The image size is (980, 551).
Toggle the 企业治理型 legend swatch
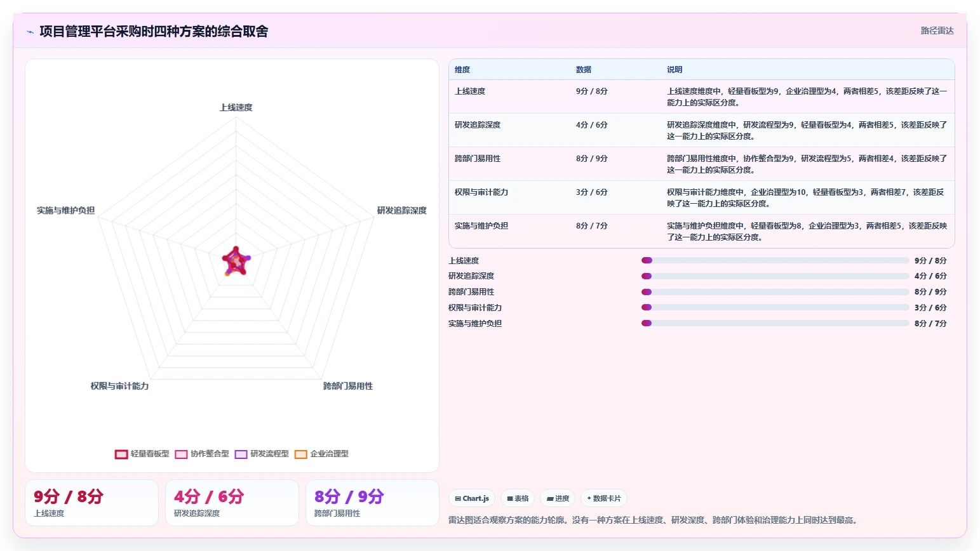pos(301,454)
